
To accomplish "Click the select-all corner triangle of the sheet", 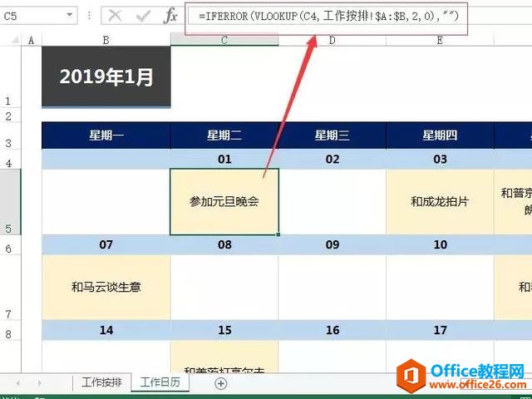I will coord(13,41).
